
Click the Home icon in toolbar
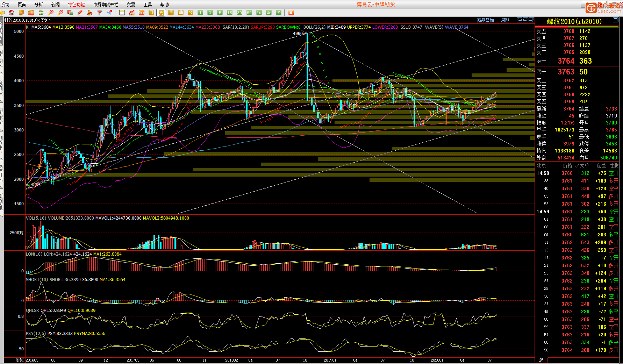(x=12, y=13)
